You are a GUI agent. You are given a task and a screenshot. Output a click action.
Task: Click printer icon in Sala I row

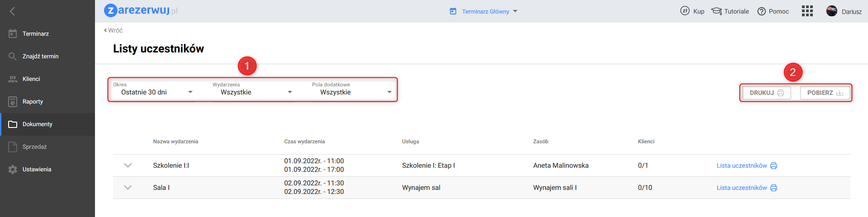[x=773, y=188]
